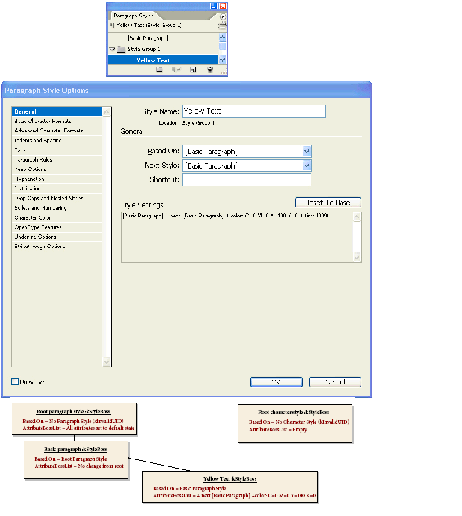The height and width of the screenshot is (516, 462).
Task: Select the Paragraph Styles panel tab
Action: (x=133, y=16)
